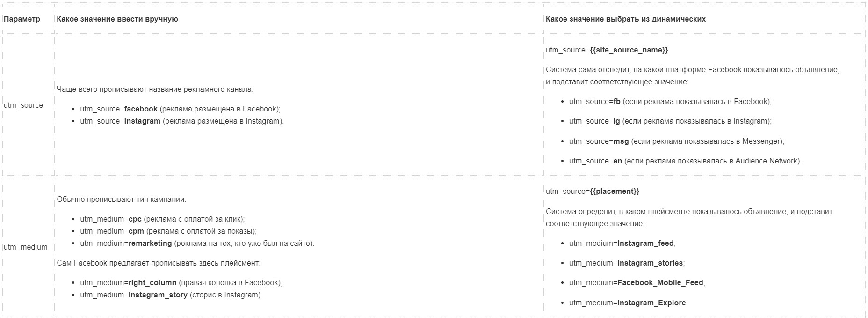868x318 pixels.
Task: Click the utm_source=an Audience Network item
Action: pyautogui.click(x=685, y=161)
